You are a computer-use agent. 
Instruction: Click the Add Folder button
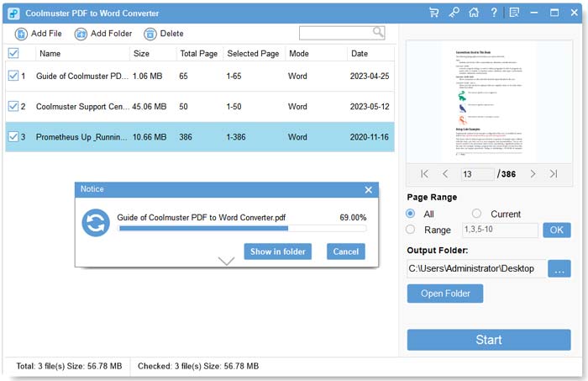coord(103,34)
